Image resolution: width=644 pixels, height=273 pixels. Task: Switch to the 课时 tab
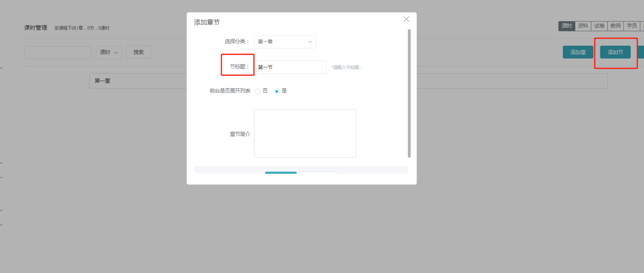[x=567, y=26]
